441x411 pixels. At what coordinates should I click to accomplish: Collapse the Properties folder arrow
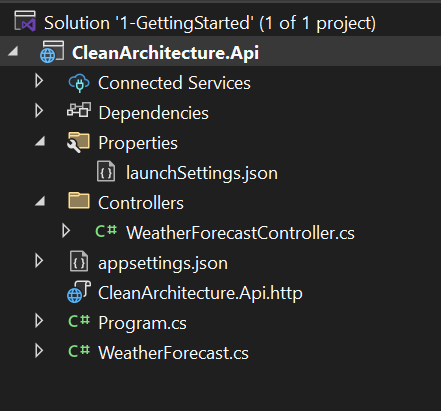pyautogui.click(x=40, y=141)
